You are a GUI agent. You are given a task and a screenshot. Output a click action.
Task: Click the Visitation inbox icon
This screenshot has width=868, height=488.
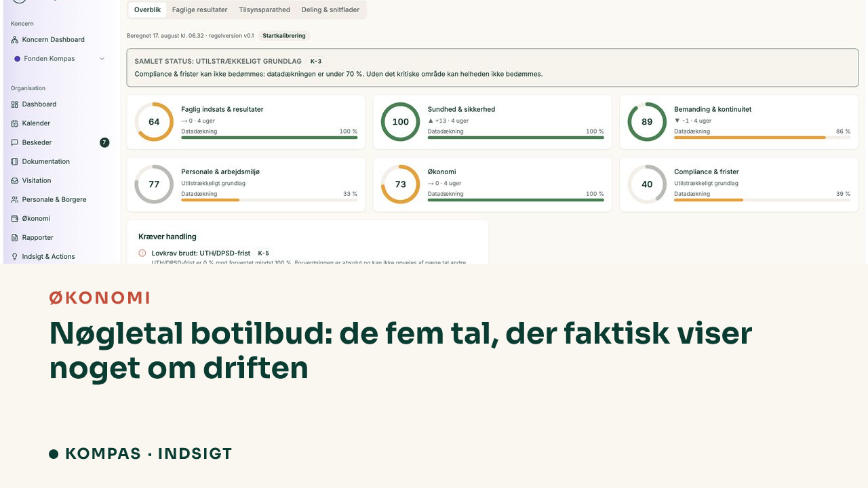(x=15, y=180)
